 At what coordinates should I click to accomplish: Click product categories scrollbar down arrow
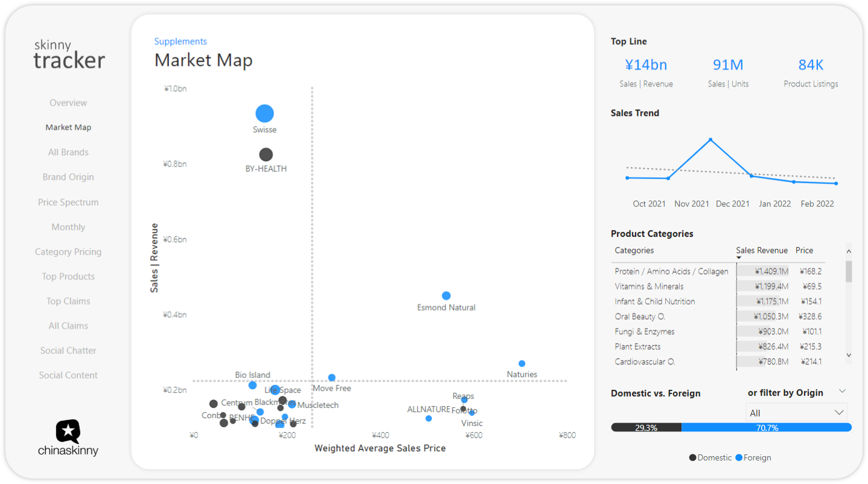(x=849, y=355)
